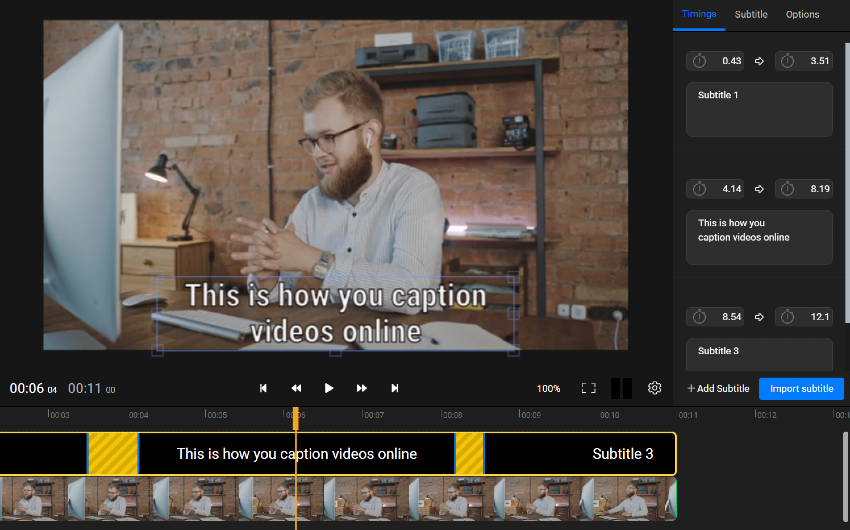Skip to the end of the video
850x530 pixels.
click(x=395, y=388)
